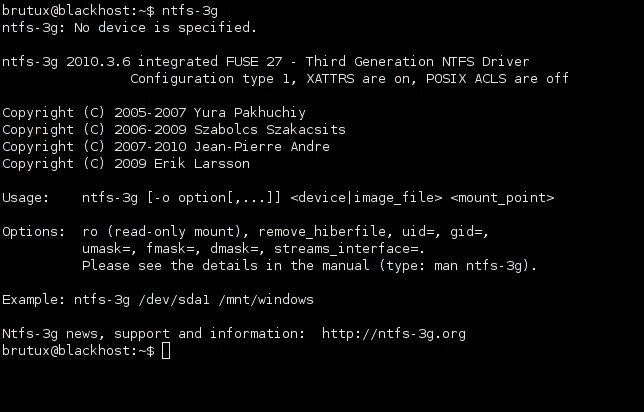Click the <device|image_file> placeholder text
Image resolution: width=644 pixels, height=412 pixels.
pyautogui.click(x=366, y=198)
